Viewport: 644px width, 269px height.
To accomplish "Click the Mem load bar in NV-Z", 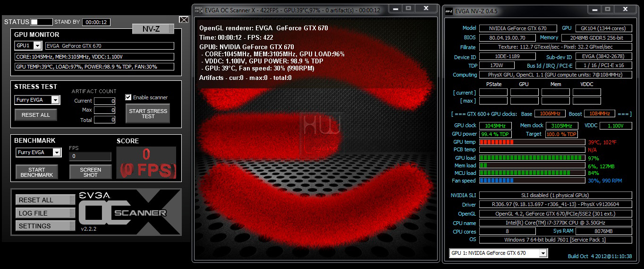I will tap(532, 165).
